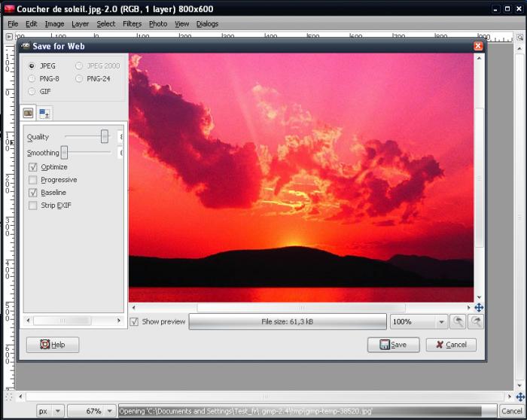Open the Filters menu

point(132,23)
